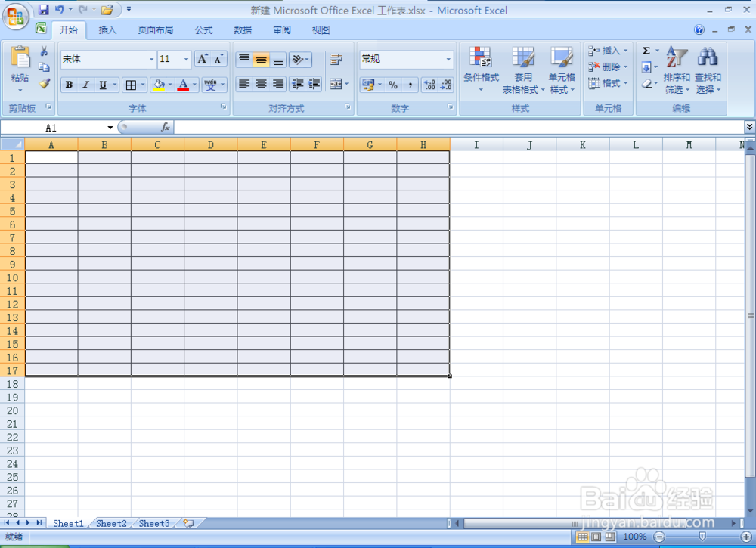This screenshot has width=756, height=548.
Task: Open the 排序和筛选 sort and filter menu
Action: pos(677,70)
